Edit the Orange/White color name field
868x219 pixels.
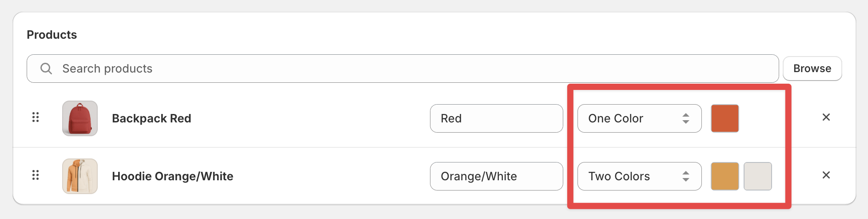(497, 176)
